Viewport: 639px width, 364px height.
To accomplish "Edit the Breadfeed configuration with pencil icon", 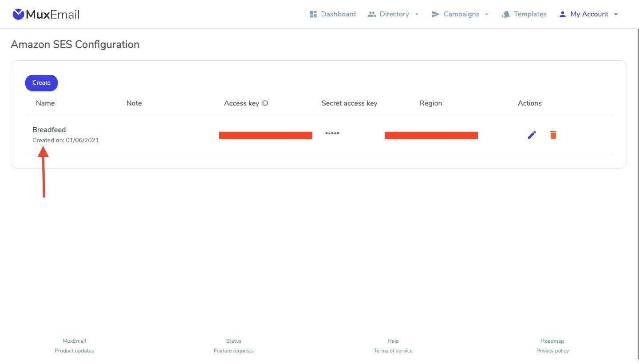I will coord(532,135).
